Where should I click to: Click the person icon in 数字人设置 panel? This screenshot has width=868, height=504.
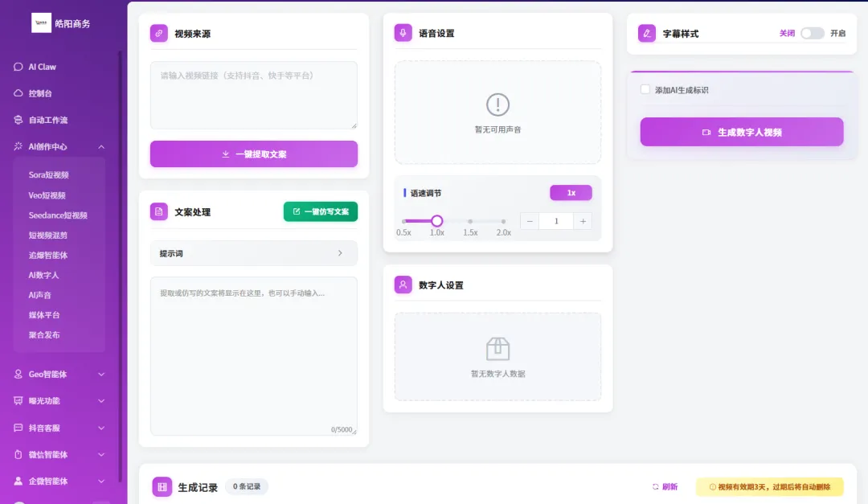coord(403,285)
